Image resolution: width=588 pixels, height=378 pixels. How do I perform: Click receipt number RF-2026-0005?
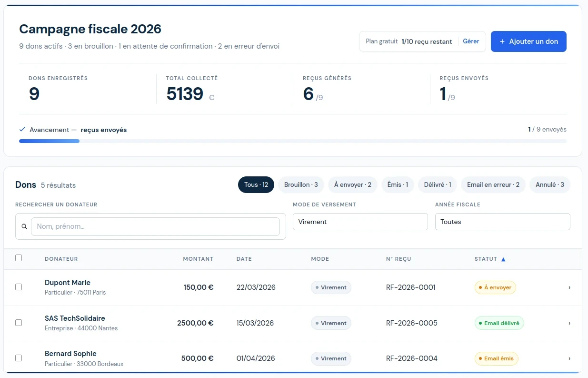[412, 323]
